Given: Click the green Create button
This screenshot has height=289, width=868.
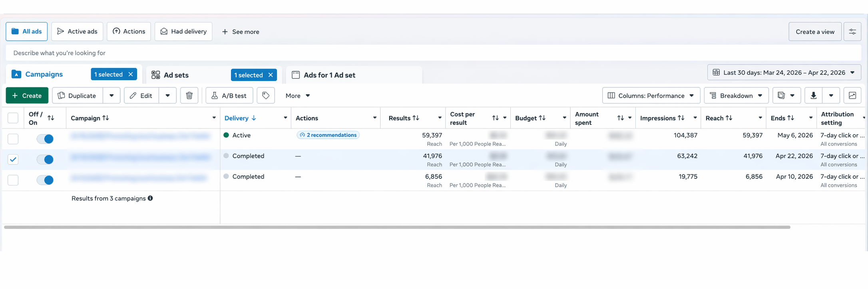Looking at the screenshot, I should [x=27, y=95].
